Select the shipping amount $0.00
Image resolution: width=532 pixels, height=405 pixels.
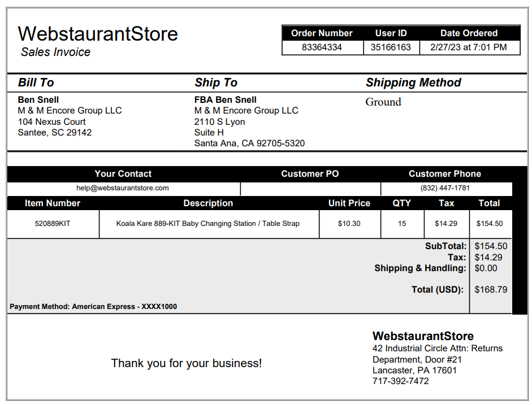point(486,268)
